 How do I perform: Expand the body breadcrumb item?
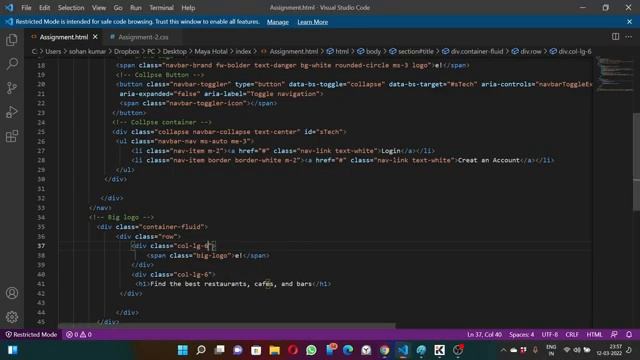point(369,51)
